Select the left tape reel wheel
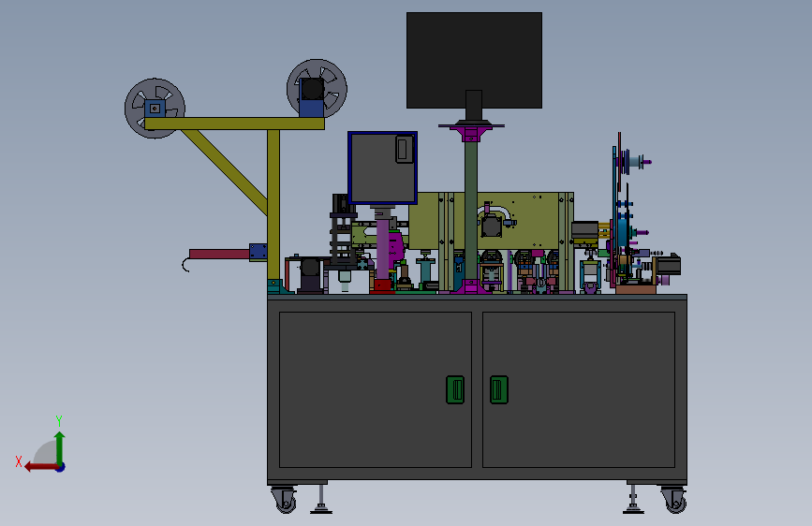Image resolution: width=812 pixels, height=526 pixels. click(x=155, y=109)
